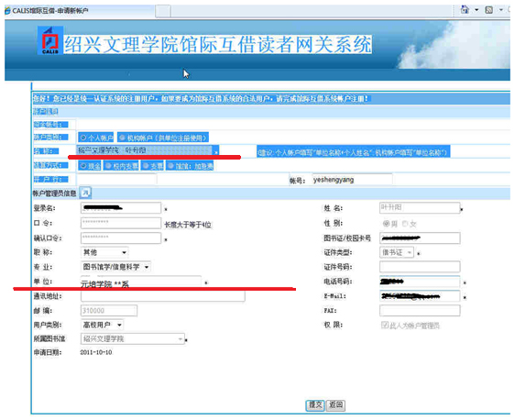The width and height of the screenshot is (515, 420).
Task: Click the 返回 button
Action: pos(335,405)
